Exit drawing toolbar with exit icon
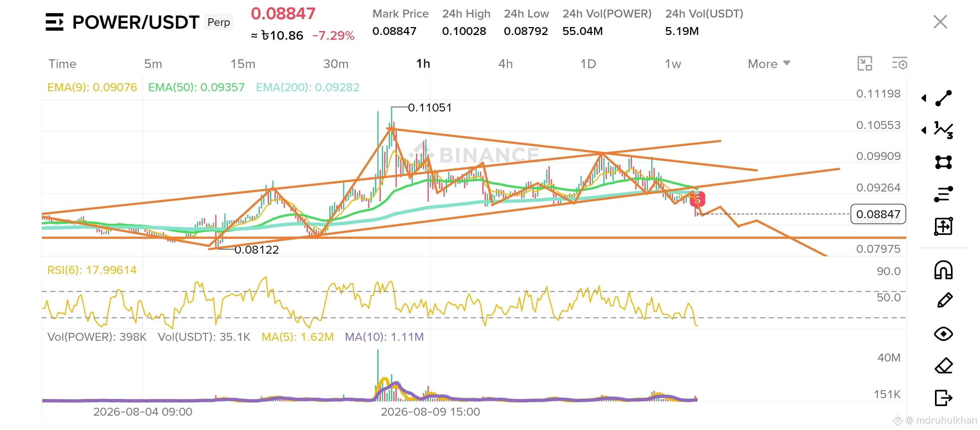The height and width of the screenshot is (430, 980). point(943,397)
